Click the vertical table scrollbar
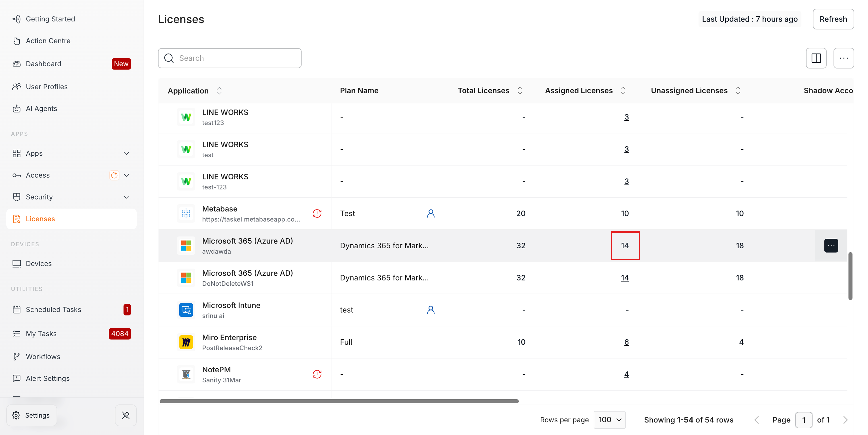This screenshot has width=868, height=435. click(x=850, y=276)
